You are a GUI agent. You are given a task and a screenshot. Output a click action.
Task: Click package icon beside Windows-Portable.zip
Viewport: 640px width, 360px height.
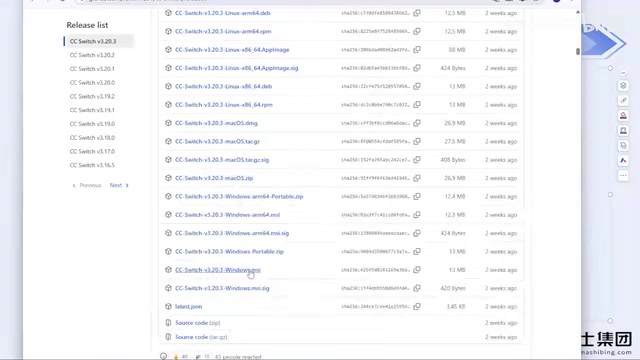coord(168,251)
